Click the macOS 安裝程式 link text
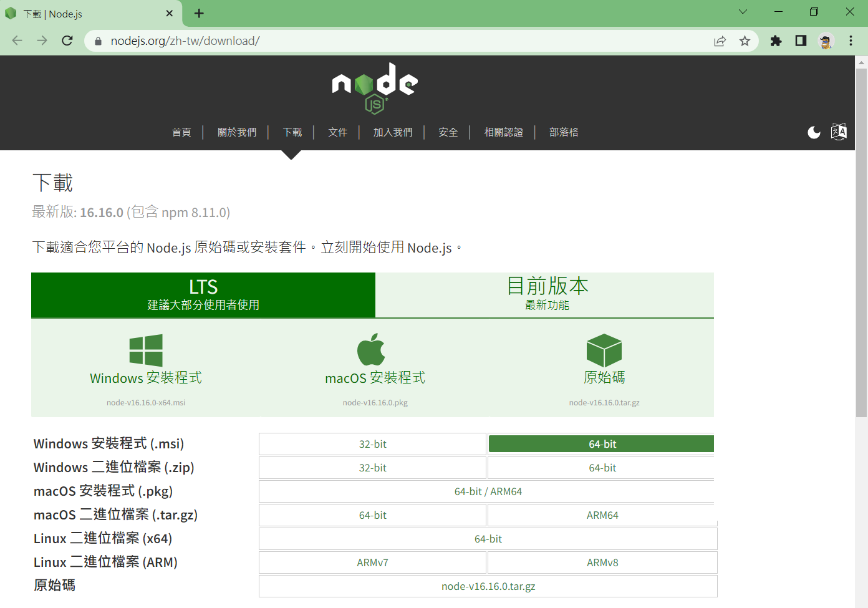This screenshot has width=868, height=608. click(x=375, y=378)
